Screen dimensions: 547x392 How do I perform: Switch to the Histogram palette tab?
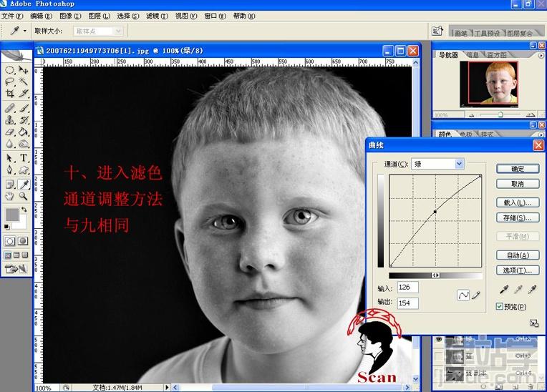click(x=497, y=54)
